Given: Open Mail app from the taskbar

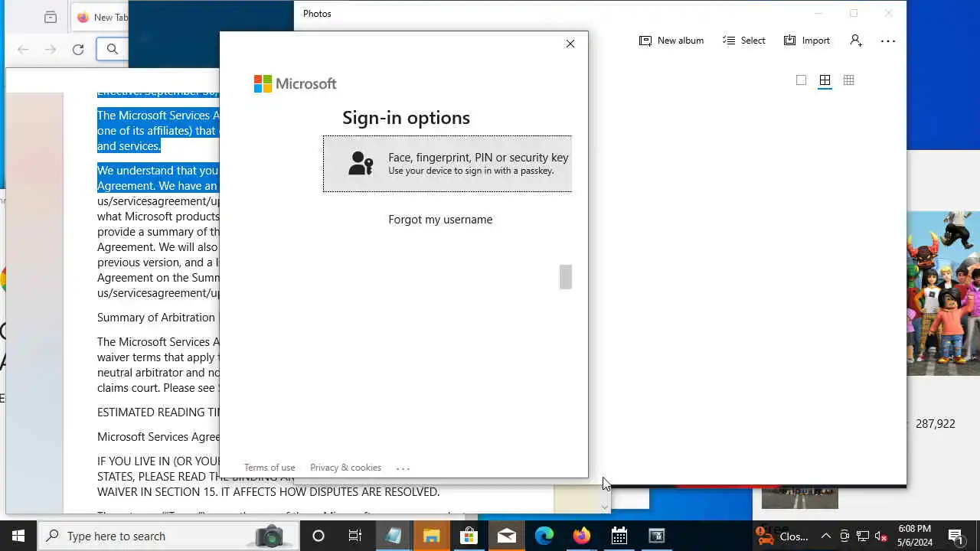Looking at the screenshot, I should coord(506,536).
